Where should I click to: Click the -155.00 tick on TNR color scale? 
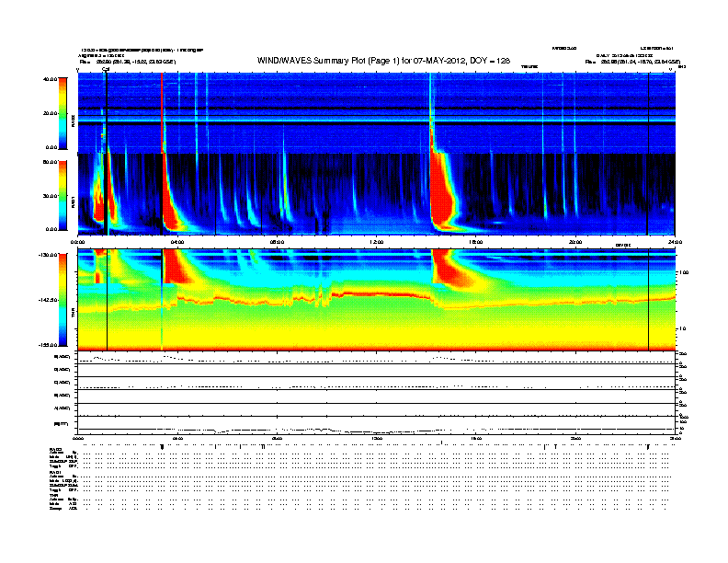point(48,345)
